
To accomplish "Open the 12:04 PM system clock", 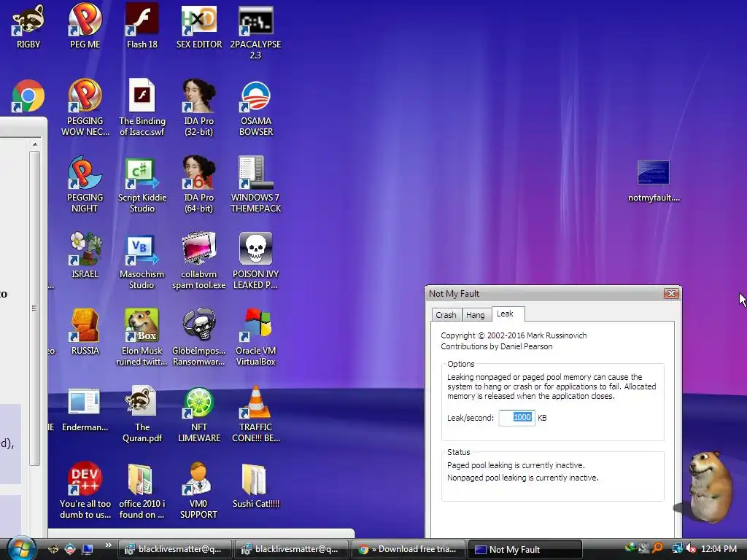I will pos(719,548).
